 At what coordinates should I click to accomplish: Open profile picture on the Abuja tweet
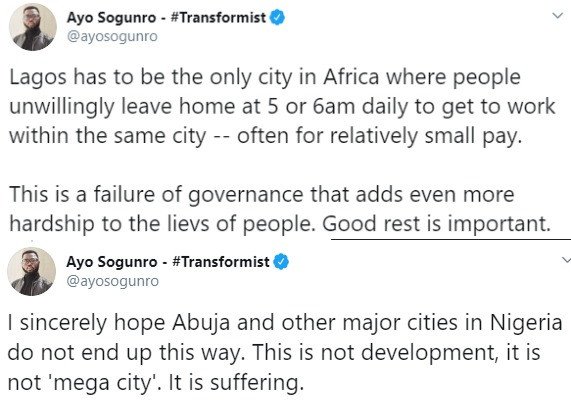coord(32,271)
